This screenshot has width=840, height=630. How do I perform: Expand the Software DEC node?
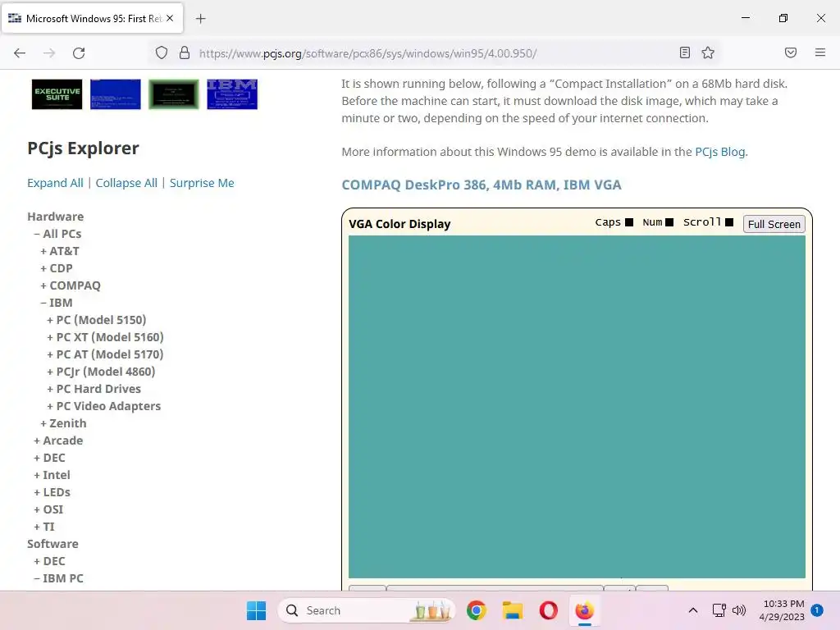point(49,561)
